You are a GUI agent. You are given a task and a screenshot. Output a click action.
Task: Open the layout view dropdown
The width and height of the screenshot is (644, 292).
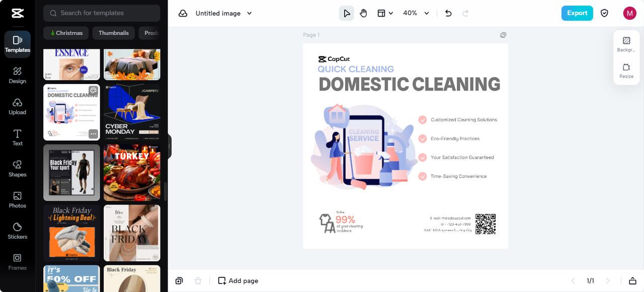tap(385, 14)
